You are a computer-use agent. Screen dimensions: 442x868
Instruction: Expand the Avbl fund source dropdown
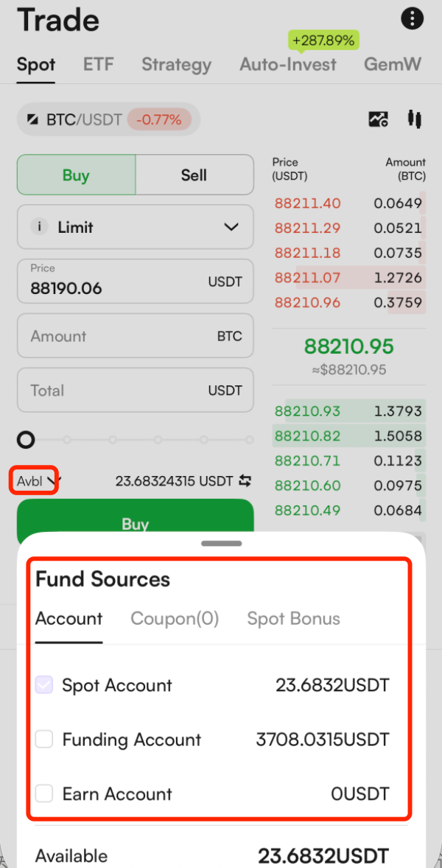pos(35,482)
